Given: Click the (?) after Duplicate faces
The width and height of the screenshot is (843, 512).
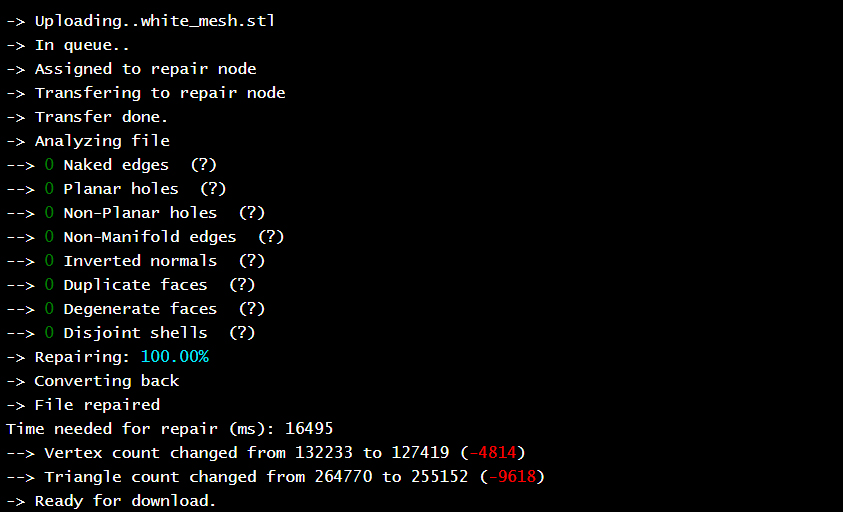Looking at the screenshot, I should 242,285.
